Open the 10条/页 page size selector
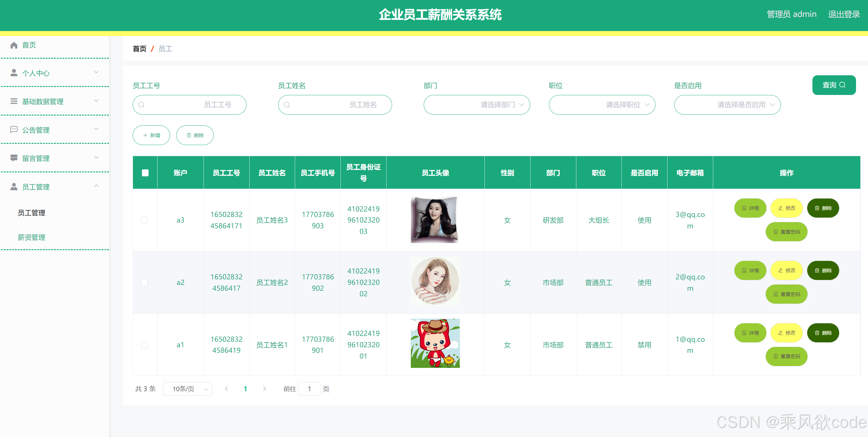This screenshot has height=437, width=868. coord(187,389)
